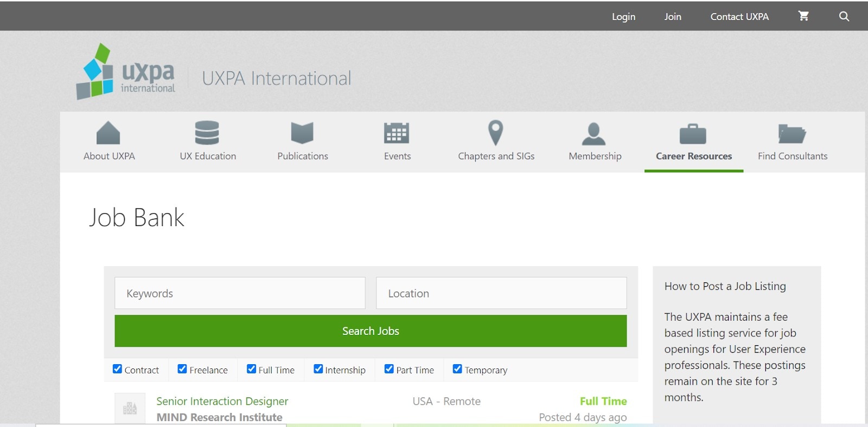Open the Contact UXPA link
Screen dimensions: 868x427
[739, 17]
